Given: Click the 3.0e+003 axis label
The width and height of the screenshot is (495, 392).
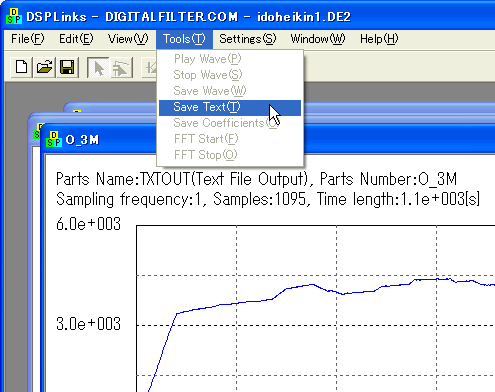Looking at the screenshot, I should click(x=88, y=324).
